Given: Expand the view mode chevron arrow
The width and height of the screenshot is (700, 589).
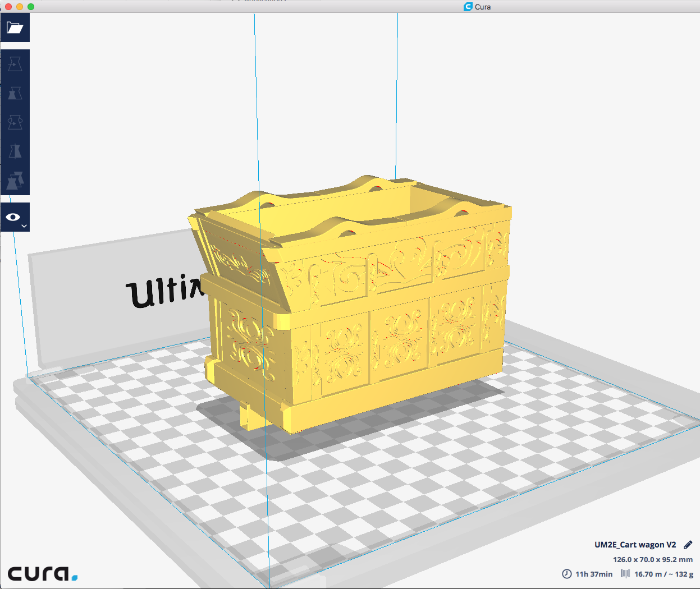Looking at the screenshot, I should point(24,226).
